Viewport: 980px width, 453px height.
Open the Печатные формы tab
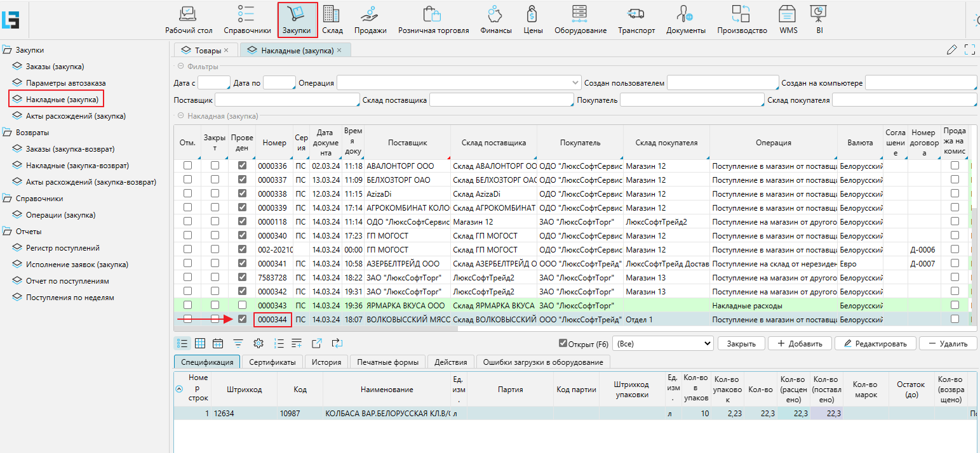(387, 362)
